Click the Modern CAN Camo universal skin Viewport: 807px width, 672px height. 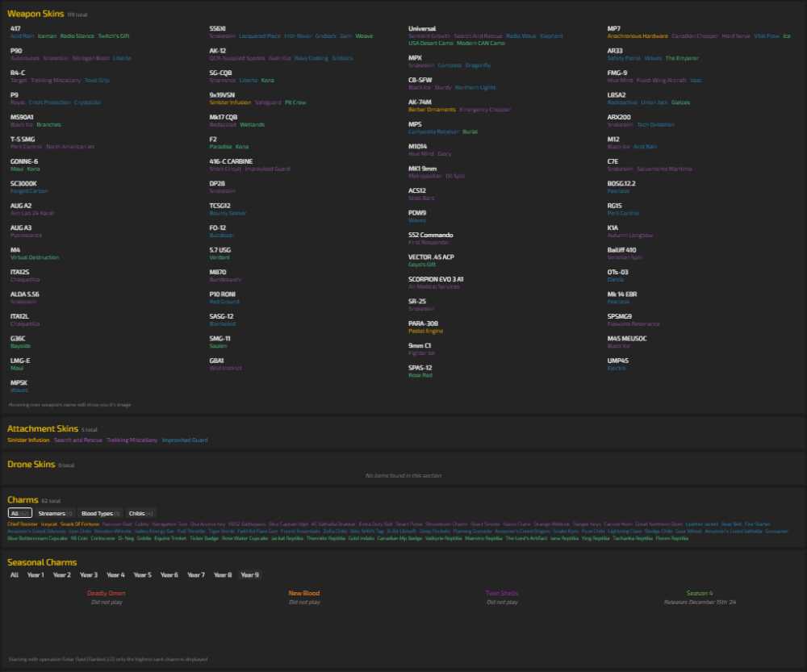[x=481, y=44]
